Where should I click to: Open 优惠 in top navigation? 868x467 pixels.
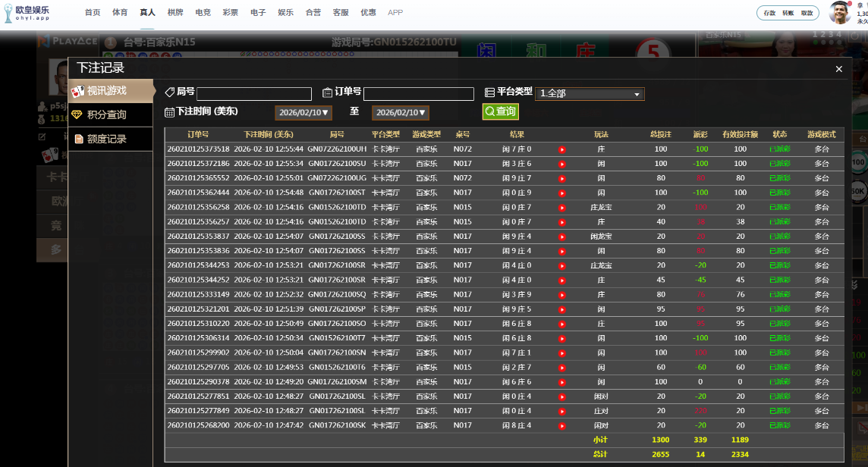coord(368,13)
